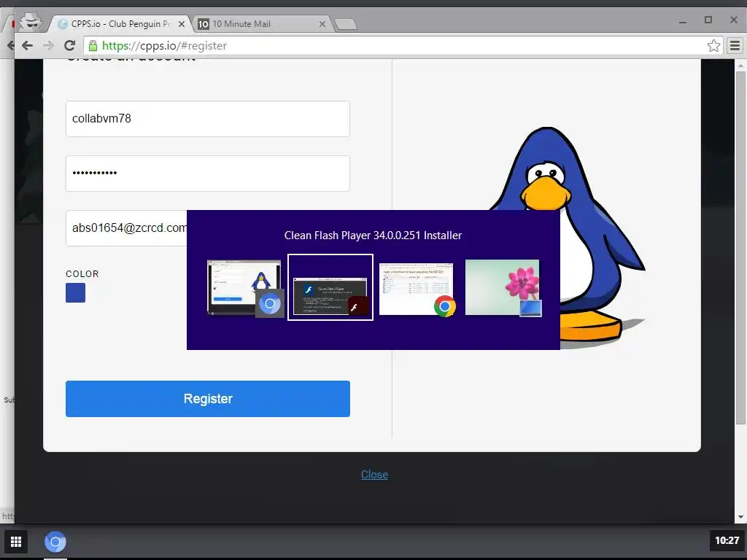Click the Chrome badge icon in switcher
This screenshot has width=747, height=560.
[x=444, y=306]
